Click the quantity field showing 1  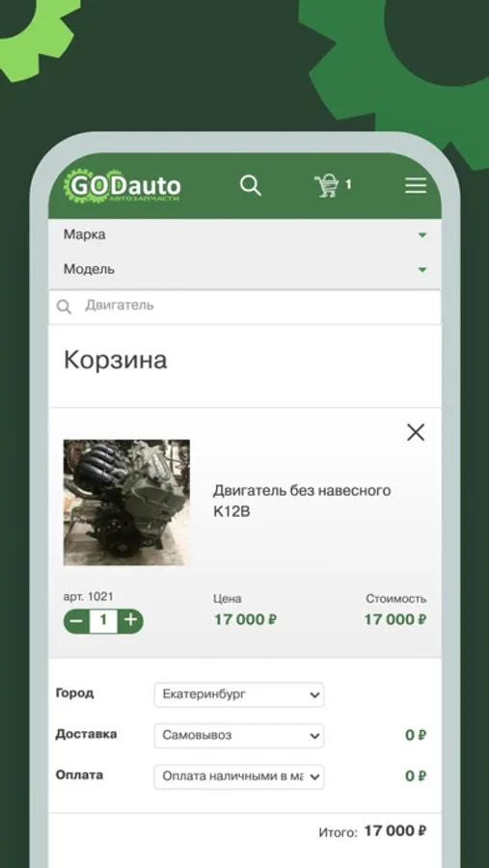pos(103,621)
